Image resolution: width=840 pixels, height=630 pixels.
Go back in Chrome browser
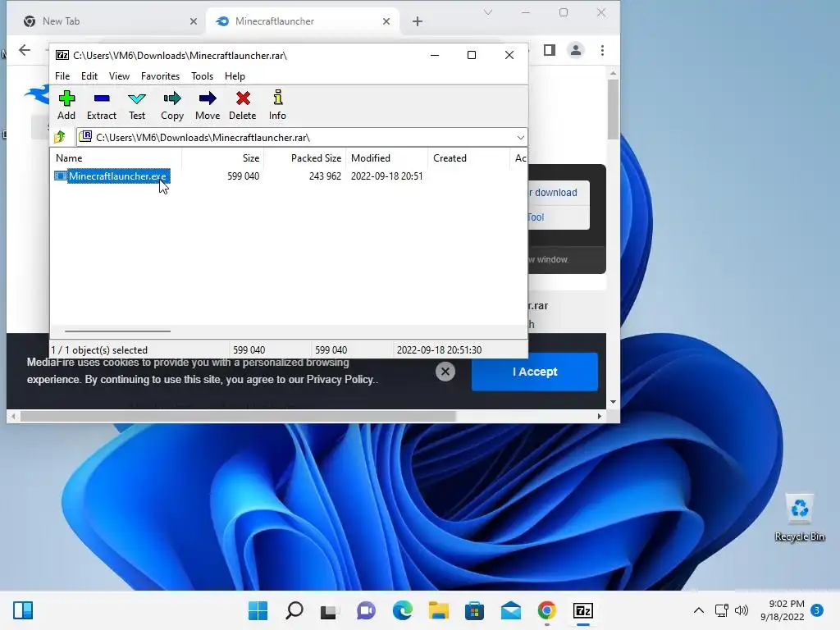[25, 50]
